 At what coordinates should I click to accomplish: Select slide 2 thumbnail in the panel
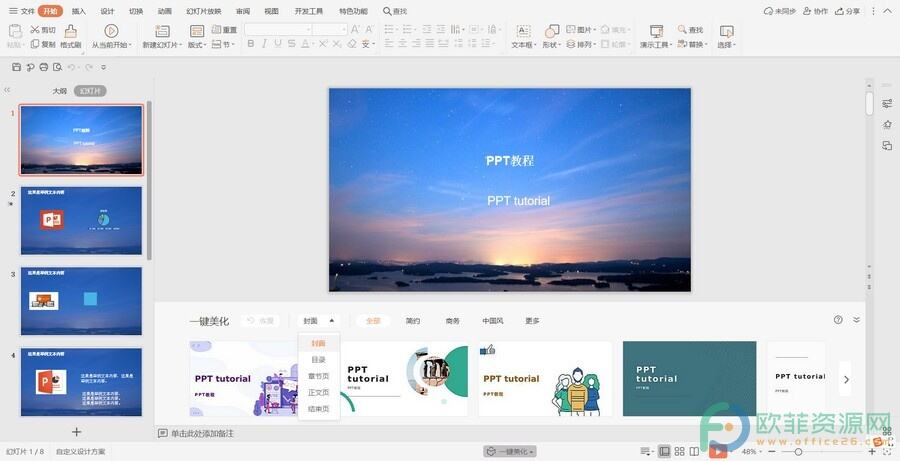81,220
